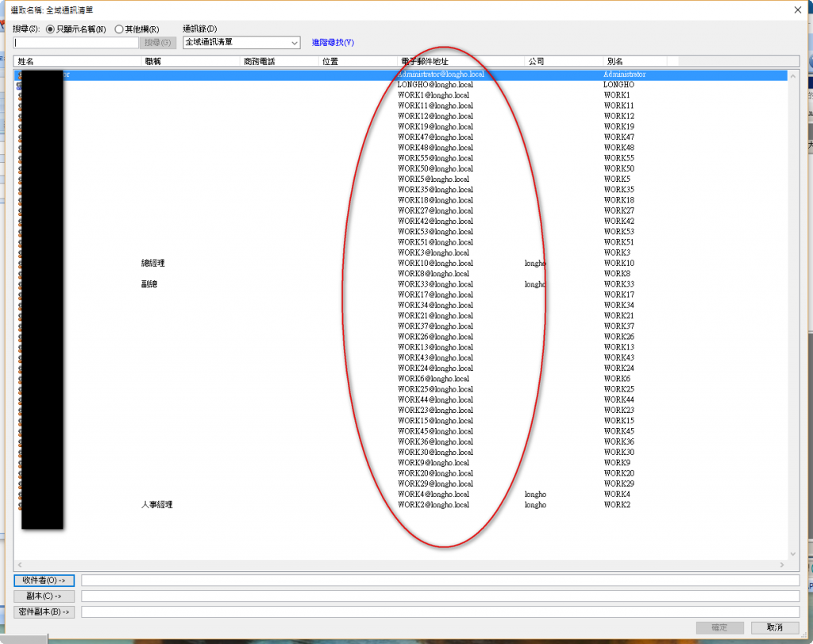Sort by the 職稱 column header
The height and width of the screenshot is (644, 813).
coord(191,61)
